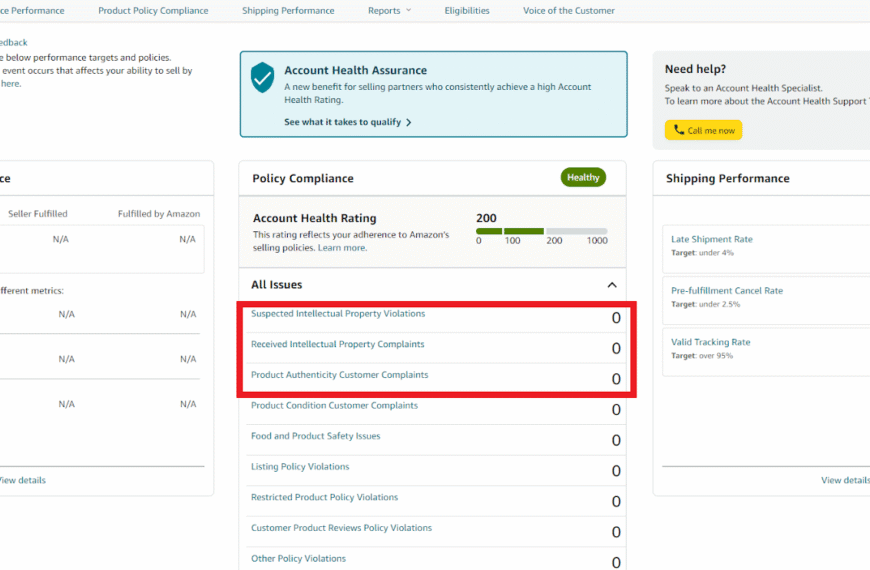870x570 pixels.
Task: Click the Reports dropdown arrow
Action: click(x=408, y=10)
